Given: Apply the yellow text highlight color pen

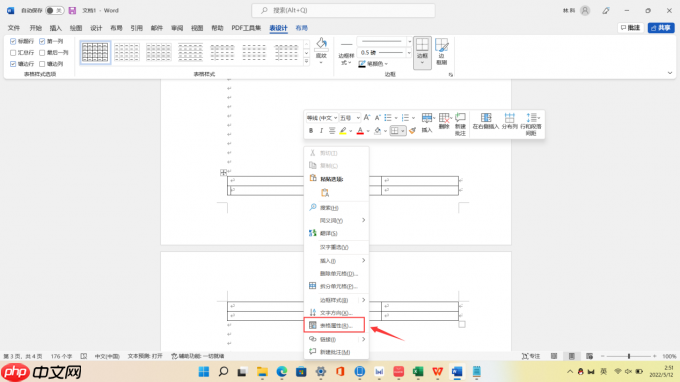Looking at the screenshot, I should click(343, 131).
